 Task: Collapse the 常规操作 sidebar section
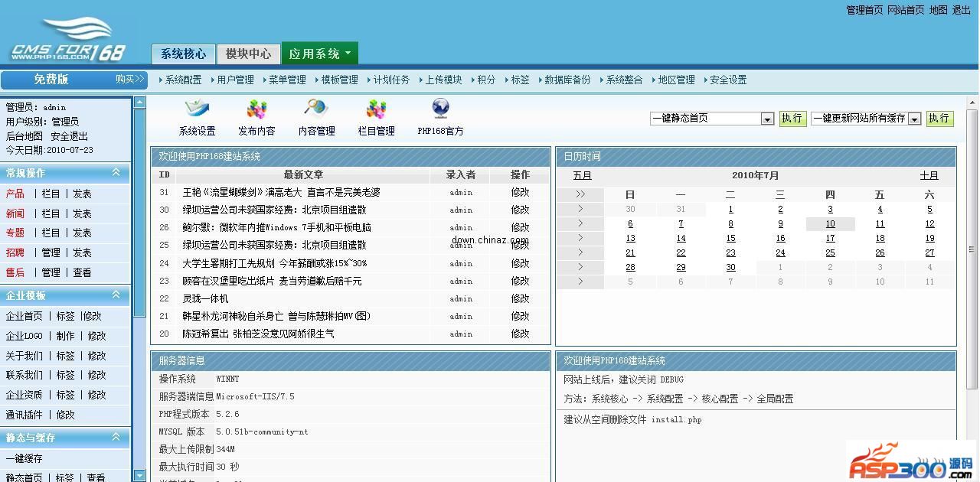coord(116,173)
